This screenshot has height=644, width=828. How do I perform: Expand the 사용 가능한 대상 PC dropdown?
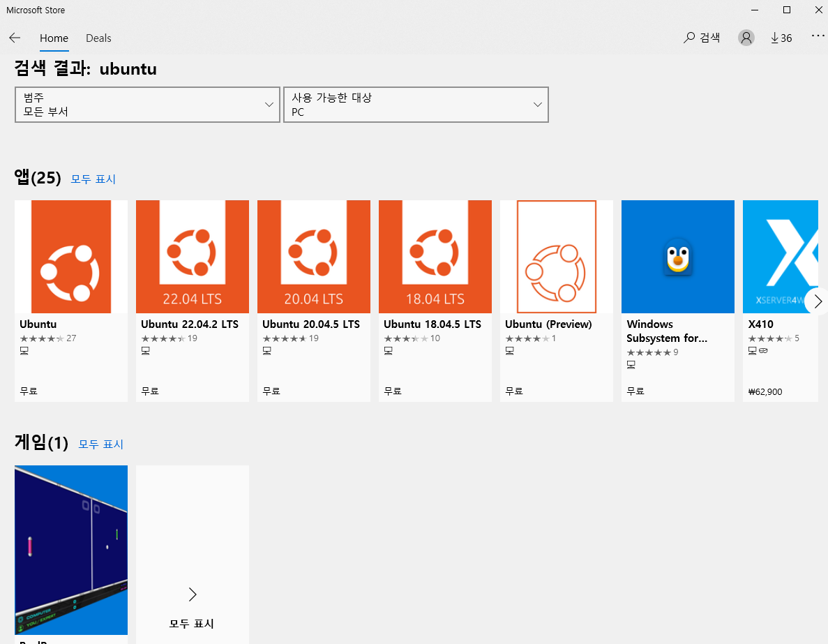[x=416, y=105]
